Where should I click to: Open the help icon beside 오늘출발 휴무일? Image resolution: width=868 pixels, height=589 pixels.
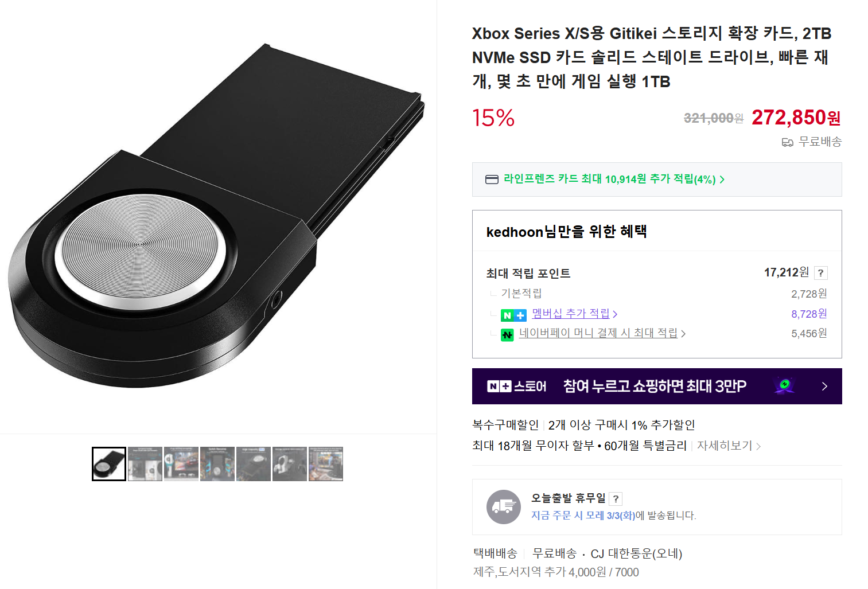616,499
